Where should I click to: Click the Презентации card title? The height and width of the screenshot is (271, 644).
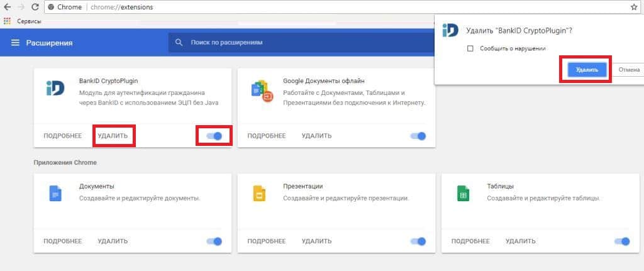(x=303, y=186)
